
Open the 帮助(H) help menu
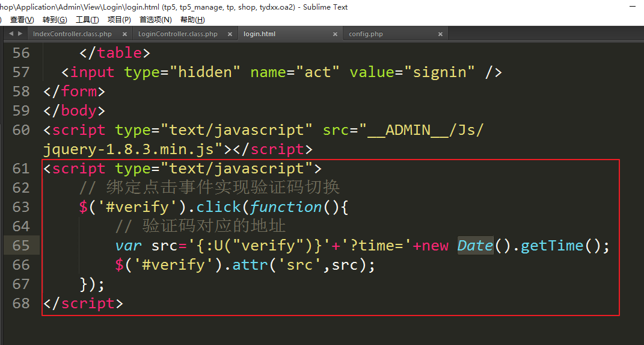click(x=192, y=20)
